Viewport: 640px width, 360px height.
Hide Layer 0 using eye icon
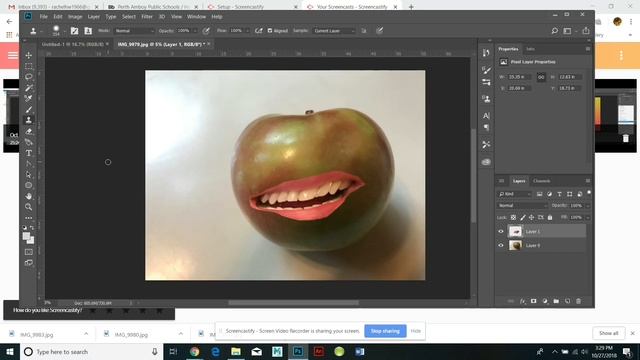coord(501,245)
